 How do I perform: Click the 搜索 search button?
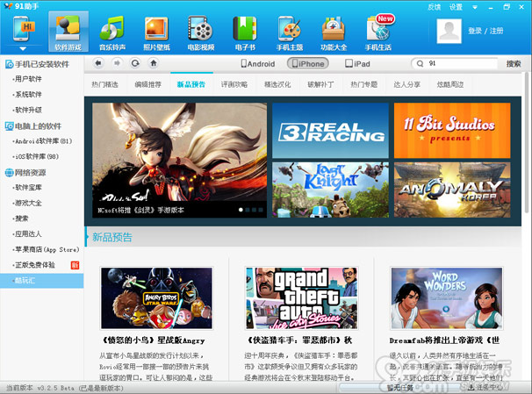click(x=513, y=64)
